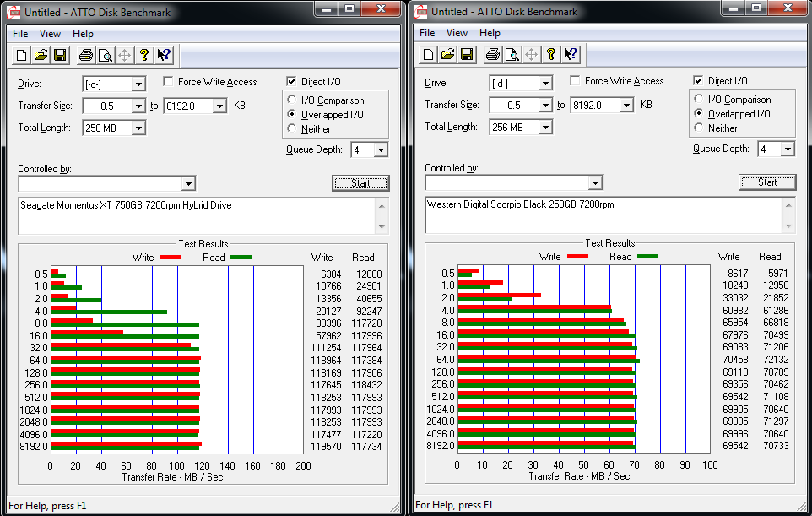The width and height of the screenshot is (812, 516).
Task: Open the 8192.0 transfer size dropdown, Seagate window
Action: click(219, 106)
